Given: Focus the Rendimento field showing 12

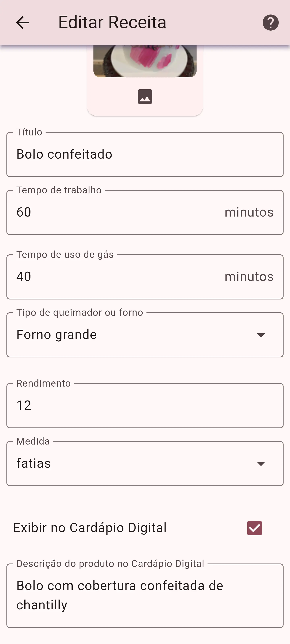Looking at the screenshot, I should [x=145, y=406].
